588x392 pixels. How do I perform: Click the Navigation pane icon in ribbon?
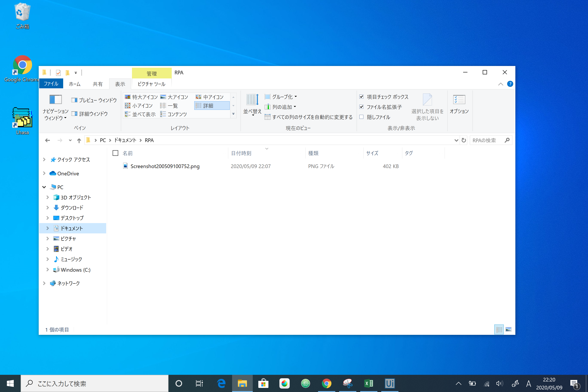[x=55, y=100]
